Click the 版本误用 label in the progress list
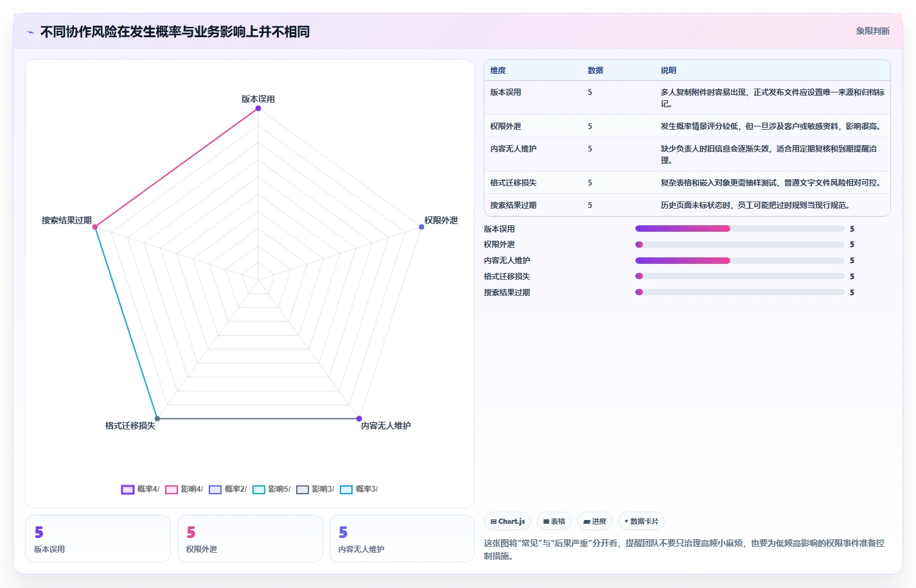Image resolution: width=916 pixels, height=588 pixels. pyautogui.click(x=499, y=229)
